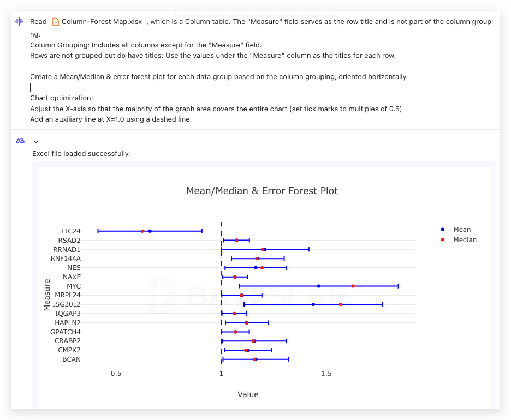This screenshot has width=511, height=420.
Task: Click the chart title Mean/Median & Error Forest Plot
Action: 262,191
